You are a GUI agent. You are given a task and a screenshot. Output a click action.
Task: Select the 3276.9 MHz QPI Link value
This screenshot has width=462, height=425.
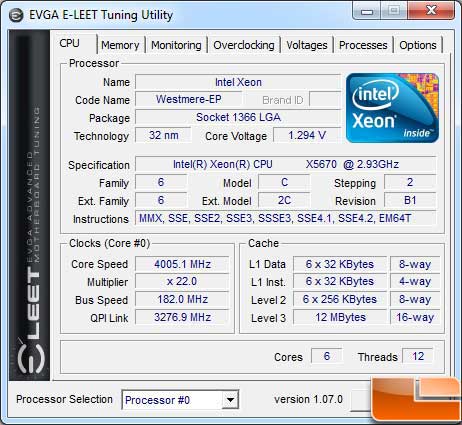[x=182, y=317]
